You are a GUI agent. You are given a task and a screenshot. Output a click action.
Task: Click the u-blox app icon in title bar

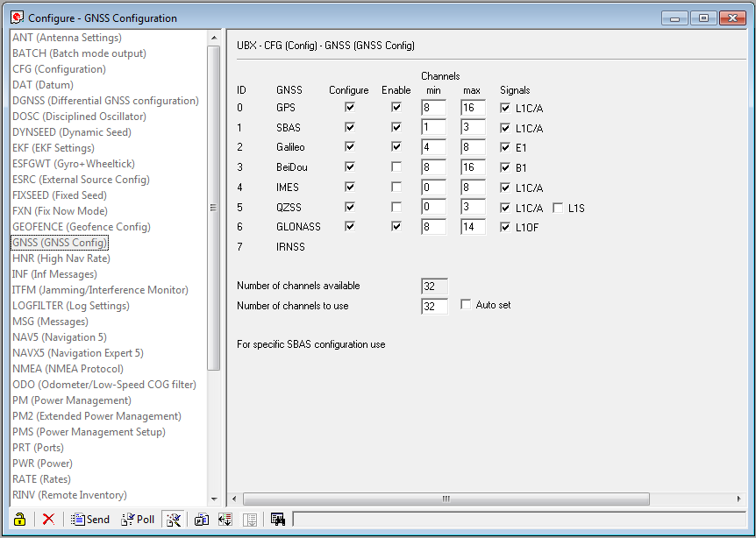click(17, 18)
